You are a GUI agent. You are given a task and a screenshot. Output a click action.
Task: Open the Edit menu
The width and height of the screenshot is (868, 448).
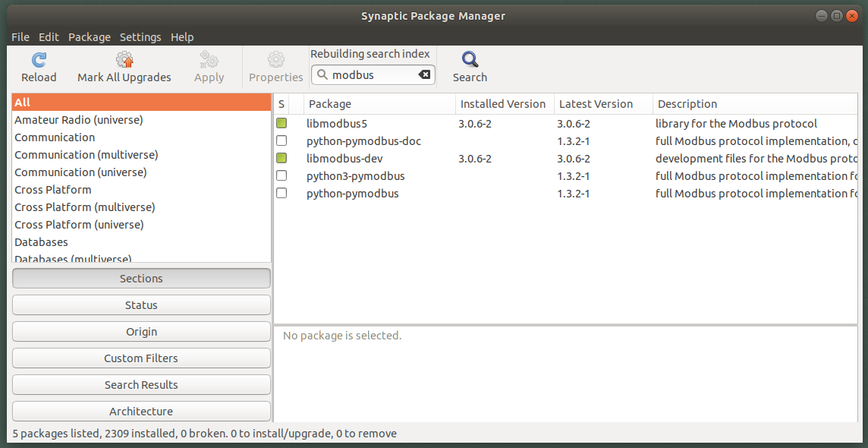pyautogui.click(x=49, y=37)
